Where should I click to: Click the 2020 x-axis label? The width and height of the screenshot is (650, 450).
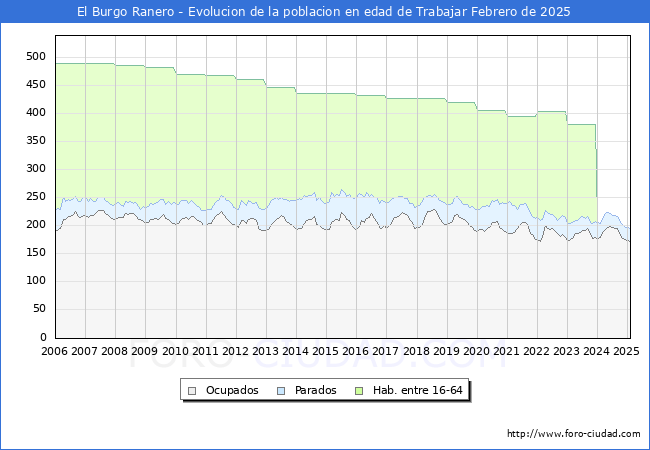(x=476, y=351)
